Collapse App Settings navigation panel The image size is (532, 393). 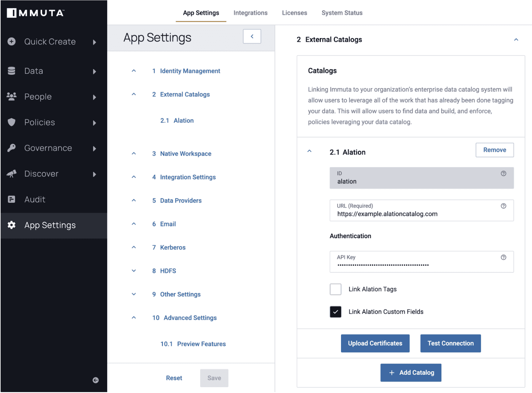click(x=252, y=36)
